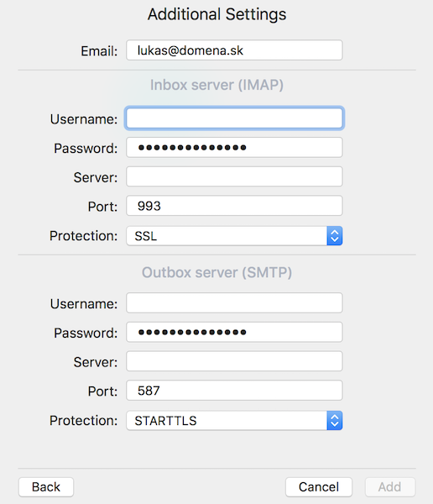The image size is (433, 504).
Task: Click the Outbox server (SMTP) heading
Action: click(216, 272)
